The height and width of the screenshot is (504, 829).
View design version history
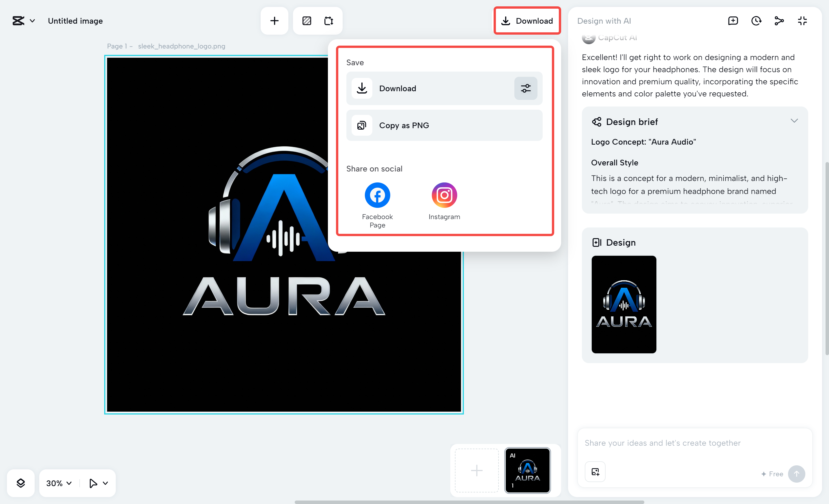pyautogui.click(x=756, y=20)
